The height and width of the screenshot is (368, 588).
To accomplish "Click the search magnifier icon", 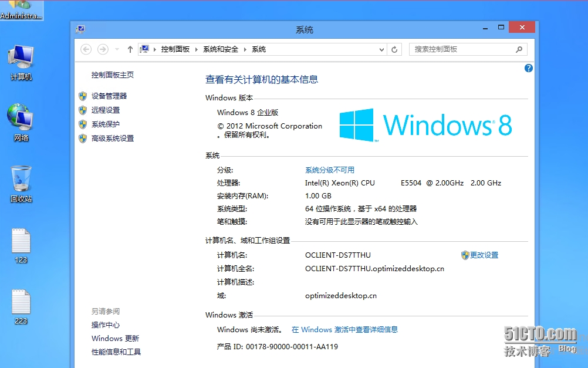I will pos(519,49).
